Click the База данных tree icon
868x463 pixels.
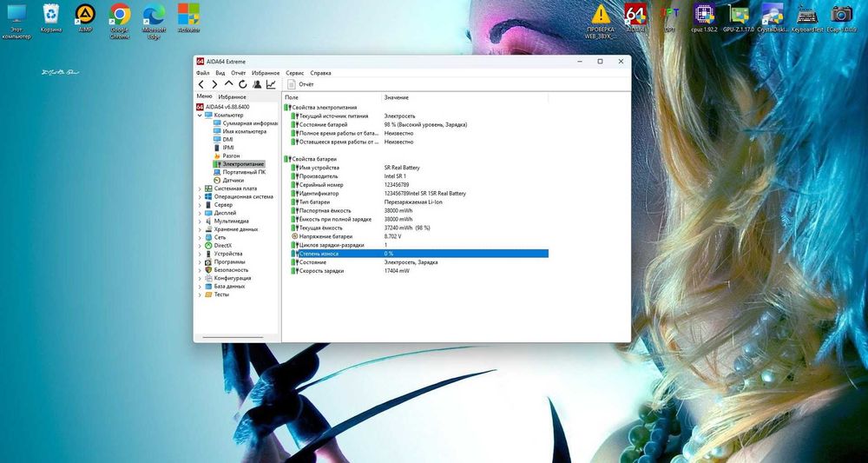click(208, 287)
